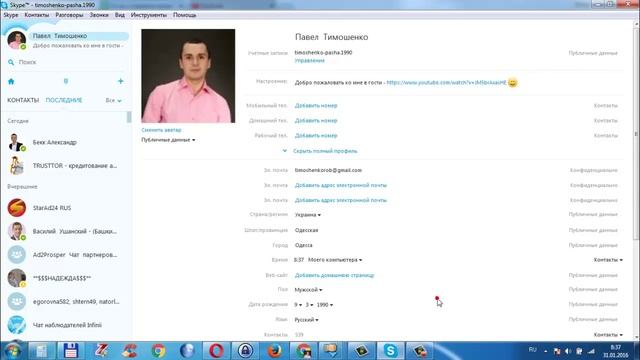The width and height of the screenshot is (640, 360).
Task: Click the Управление account link
Action: pos(310,60)
